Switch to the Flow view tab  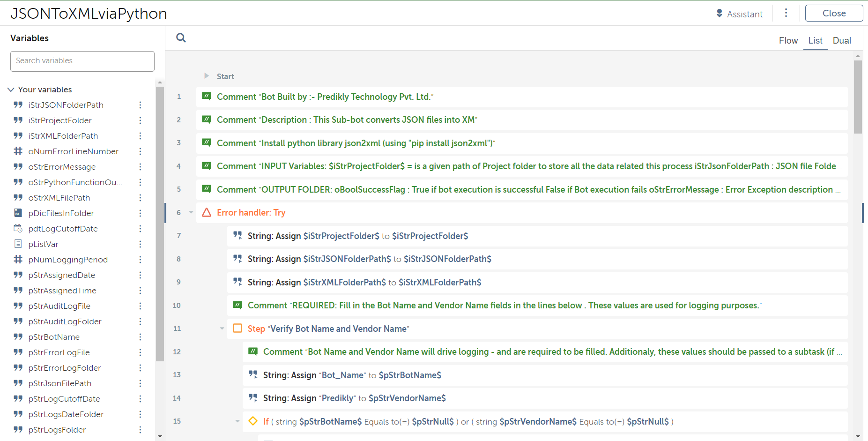pos(788,41)
